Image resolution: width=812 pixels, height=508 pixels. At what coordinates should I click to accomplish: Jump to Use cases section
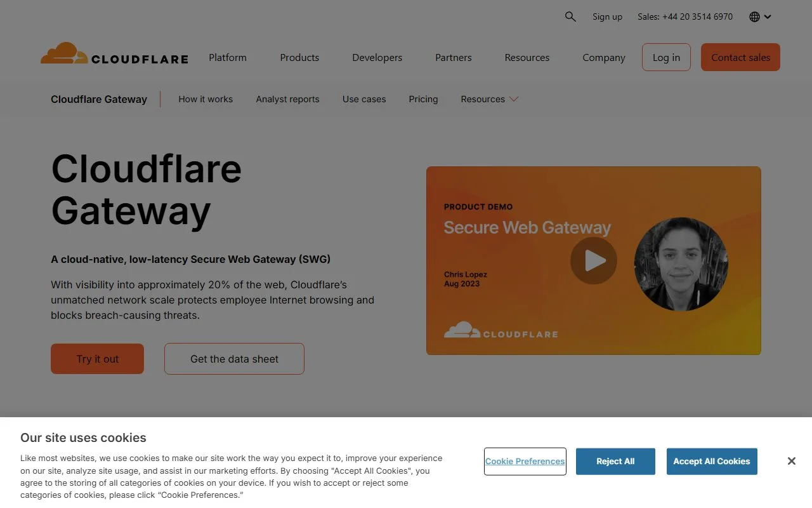(x=364, y=99)
